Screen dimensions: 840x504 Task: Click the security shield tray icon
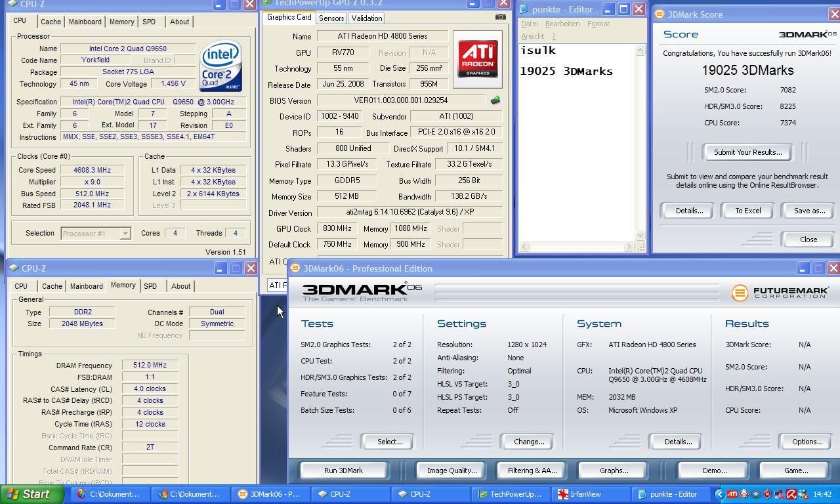point(767,494)
